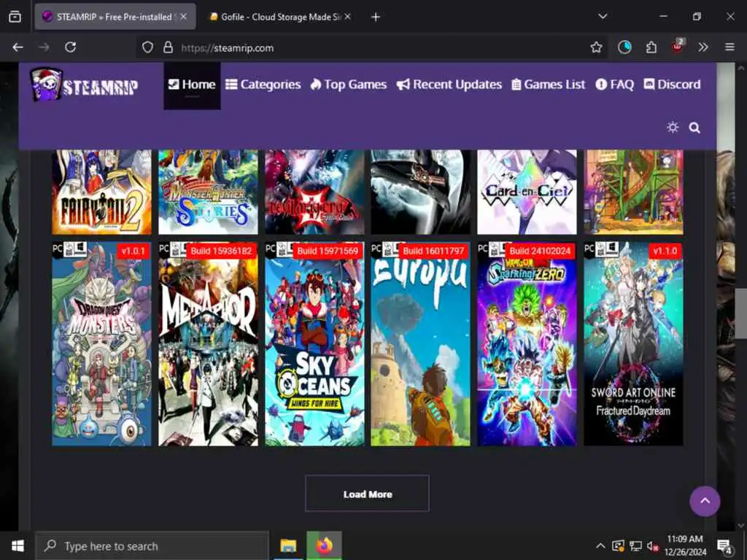The width and height of the screenshot is (747, 560).
Task: Open the Europa game cover
Action: click(421, 344)
